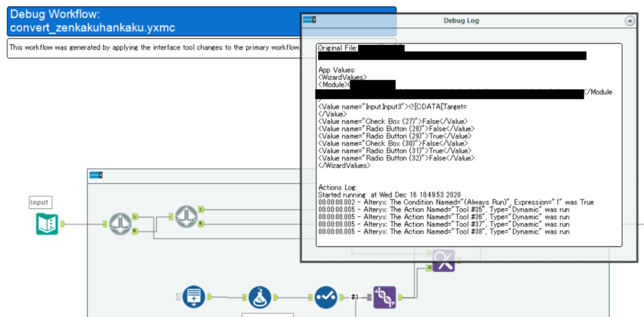This screenshot has height=317, width=644.
Task: Click the Radio Button (32) False line
Action: point(396,158)
